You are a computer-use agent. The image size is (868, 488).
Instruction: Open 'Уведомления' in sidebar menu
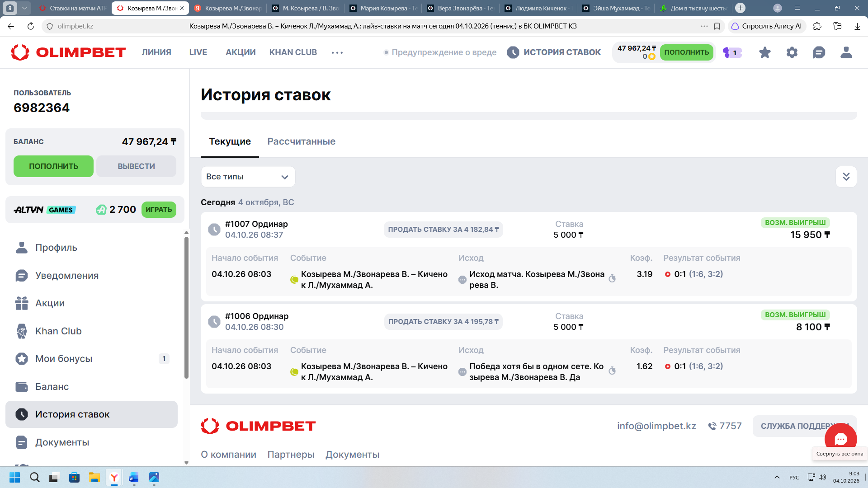[91, 276]
